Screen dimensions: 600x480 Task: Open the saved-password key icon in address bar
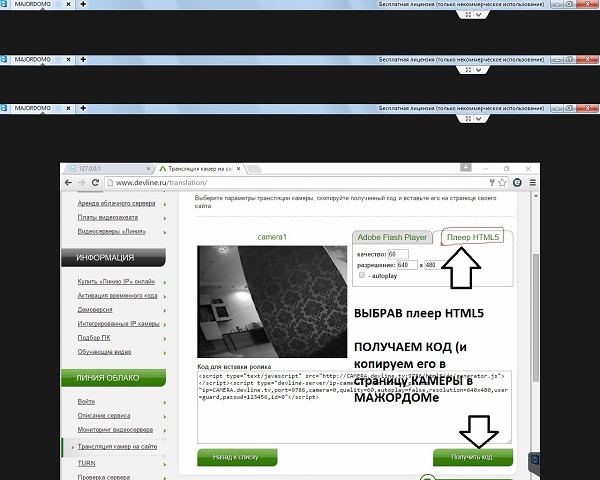(x=492, y=183)
